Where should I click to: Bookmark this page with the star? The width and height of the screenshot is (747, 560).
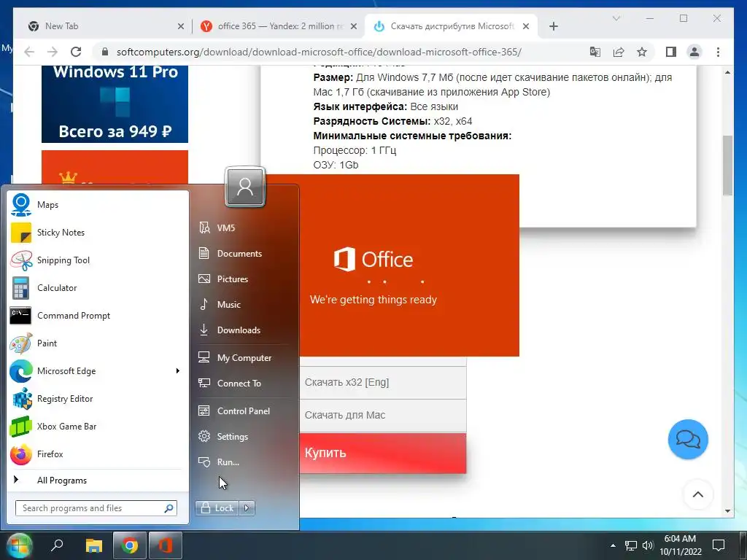642,52
